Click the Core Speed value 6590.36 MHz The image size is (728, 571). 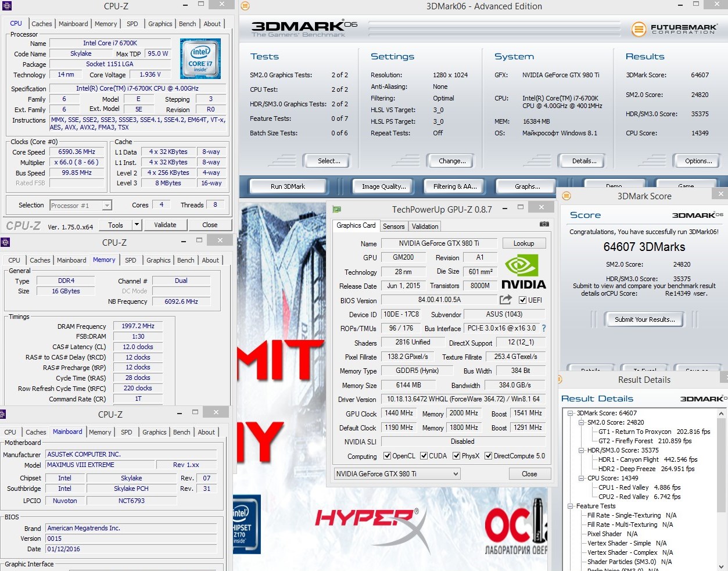pyautogui.click(x=77, y=152)
